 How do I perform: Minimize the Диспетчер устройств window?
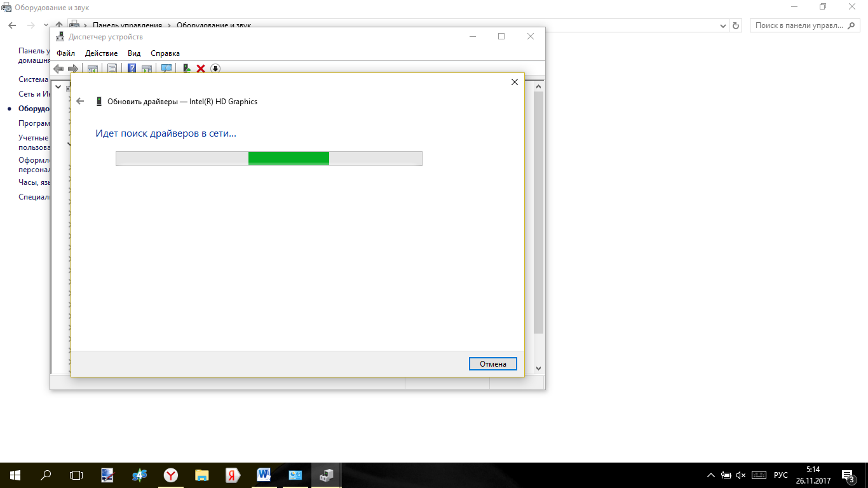[x=472, y=37]
